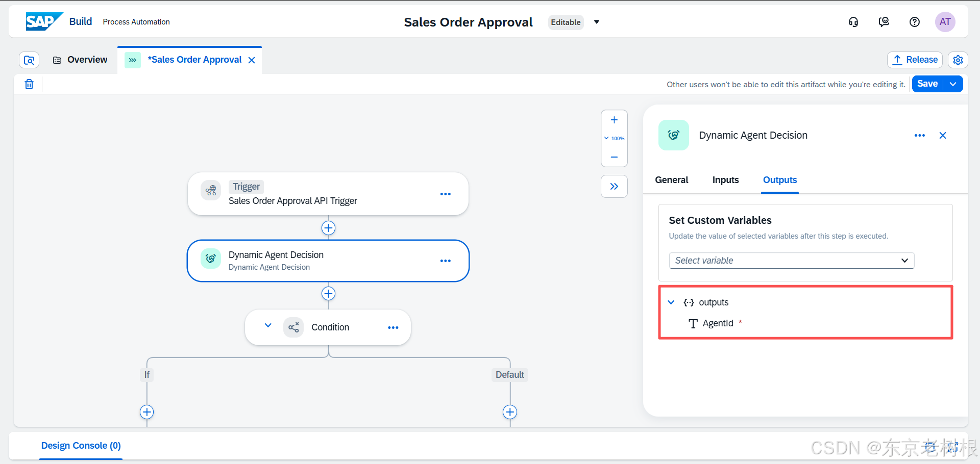The width and height of the screenshot is (980, 464).
Task: Select the Sales Order Approval API Trigger step
Action: [x=328, y=194]
